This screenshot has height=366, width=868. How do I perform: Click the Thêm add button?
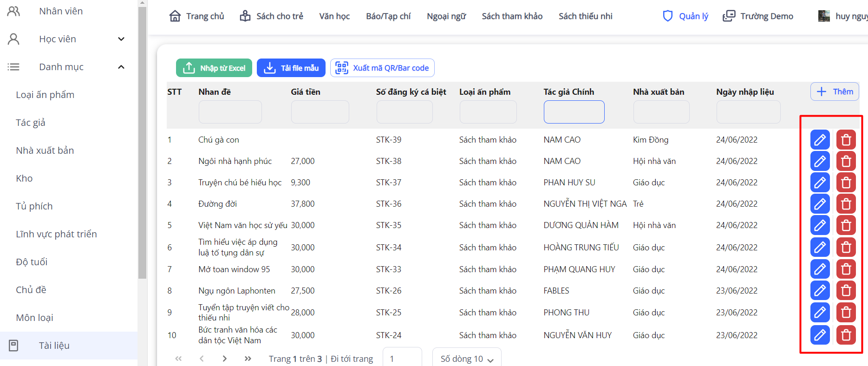click(835, 91)
